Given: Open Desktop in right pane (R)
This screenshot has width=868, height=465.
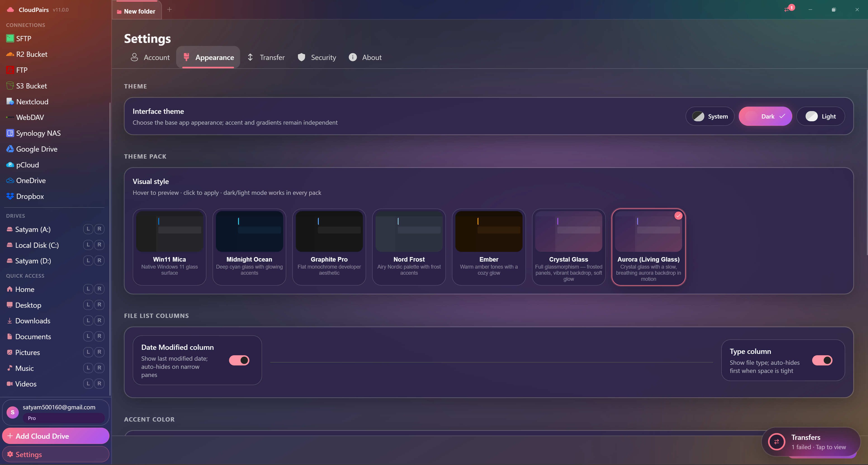Looking at the screenshot, I should 99,305.
